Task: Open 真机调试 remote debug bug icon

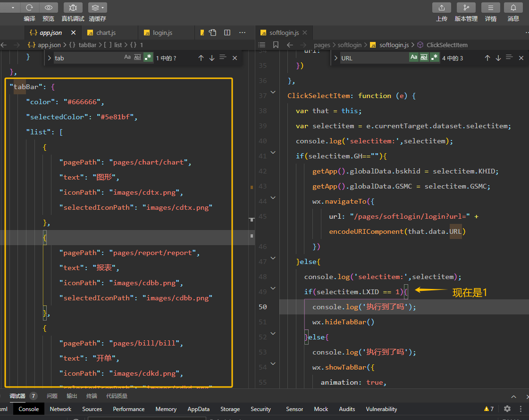Action: click(73, 8)
